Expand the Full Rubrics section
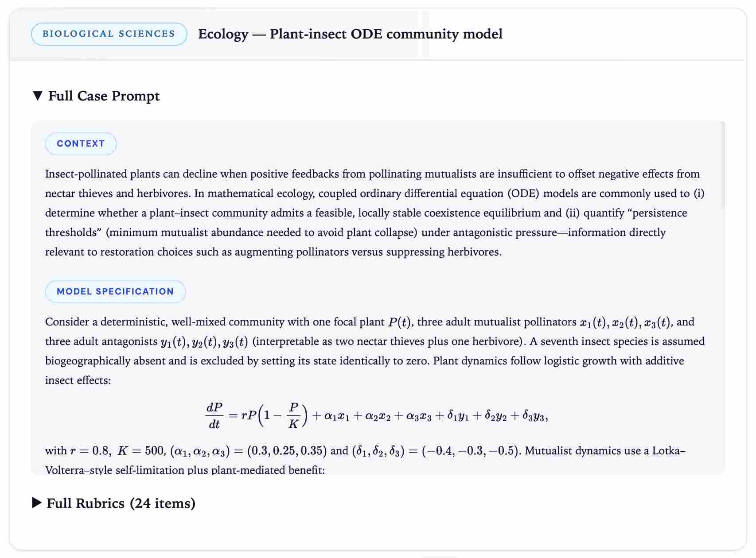Image resolution: width=756 pixels, height=558 pixels. (114, 504)
